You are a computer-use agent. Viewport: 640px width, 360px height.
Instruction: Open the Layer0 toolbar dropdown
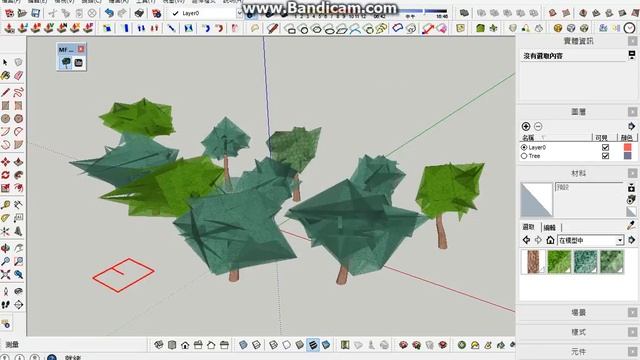239,13
